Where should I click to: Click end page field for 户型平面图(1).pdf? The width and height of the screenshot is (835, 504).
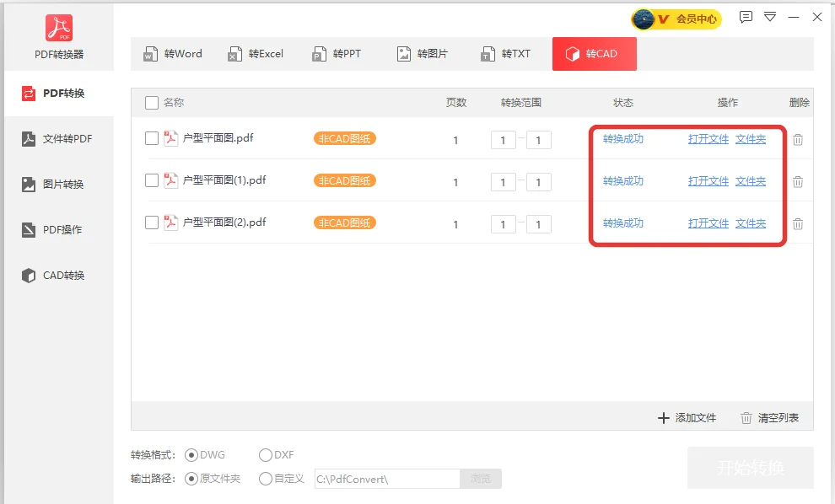coord(538,182)
